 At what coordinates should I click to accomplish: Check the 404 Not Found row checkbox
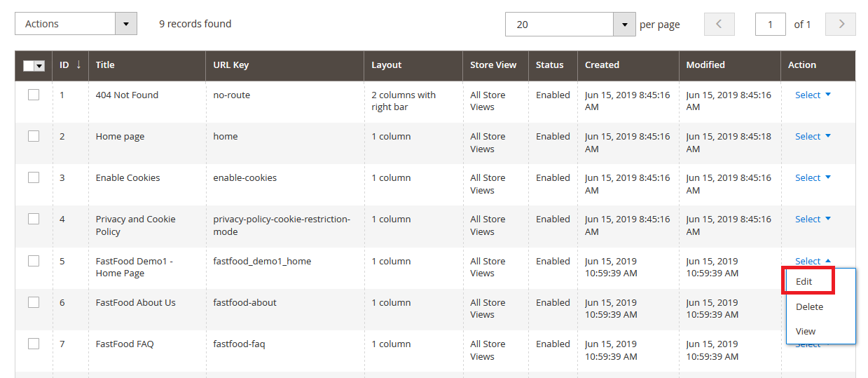coord(34,95)
